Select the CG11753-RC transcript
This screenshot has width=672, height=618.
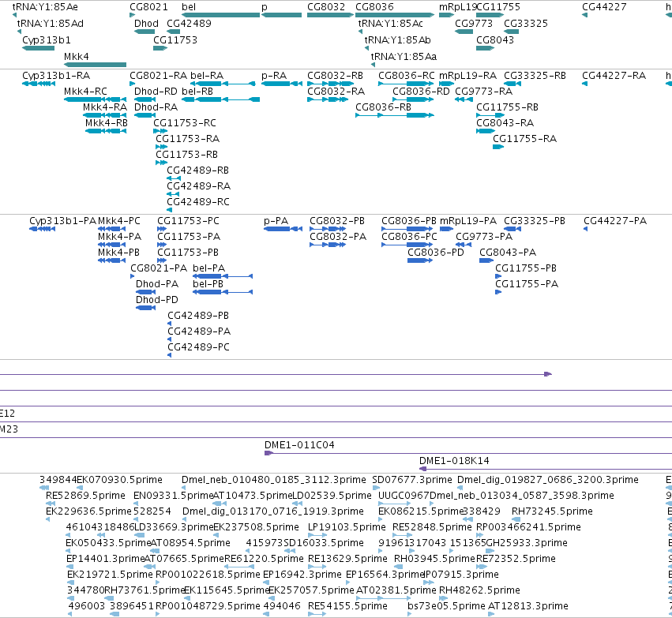(160, 131)
